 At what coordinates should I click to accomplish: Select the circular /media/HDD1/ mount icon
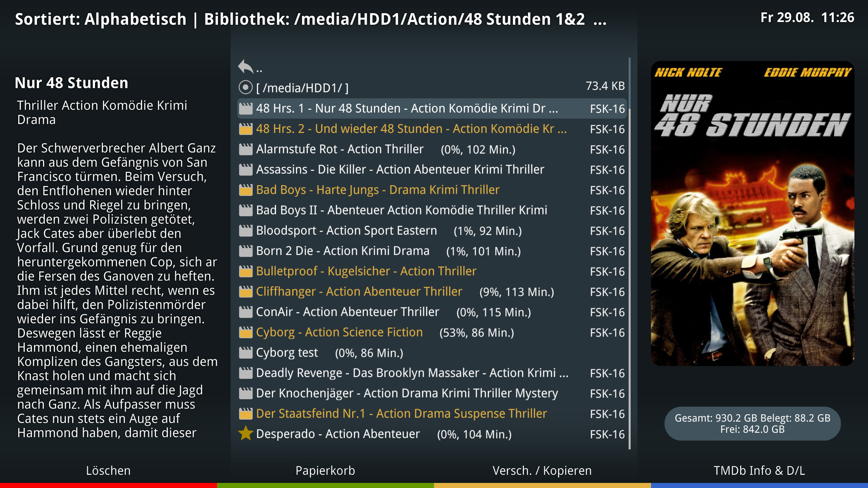pyautogui.click(x=245, y=87)
